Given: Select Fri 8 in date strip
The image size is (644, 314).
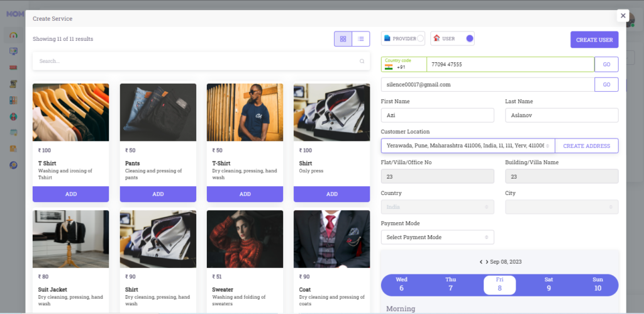Looking at the screenshot, I should 499,285.
